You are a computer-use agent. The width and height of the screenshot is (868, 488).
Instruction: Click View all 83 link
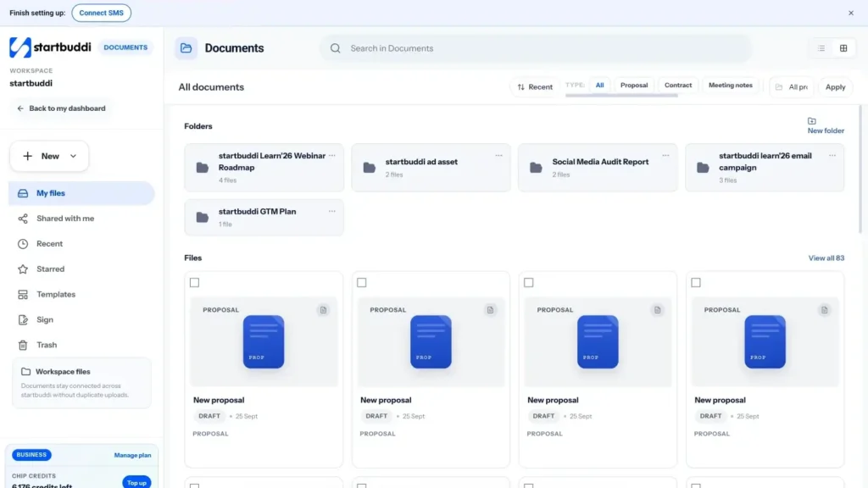pos(826,258)
